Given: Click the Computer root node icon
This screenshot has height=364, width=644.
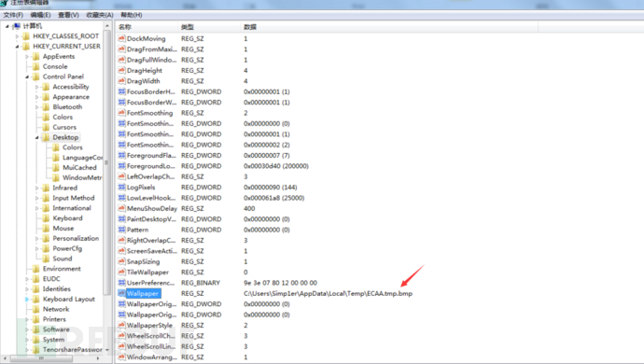Looking at the screenshot, I should tap(17, 26).
